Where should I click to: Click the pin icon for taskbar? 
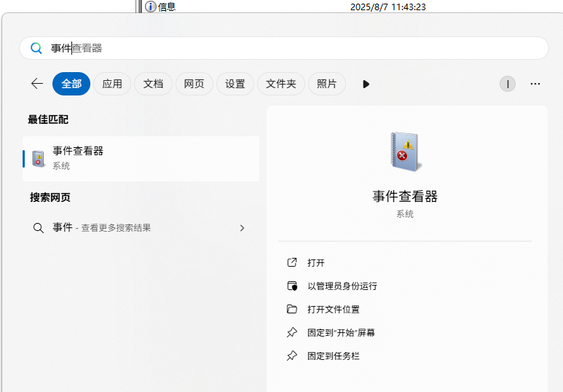click(292, 356)
